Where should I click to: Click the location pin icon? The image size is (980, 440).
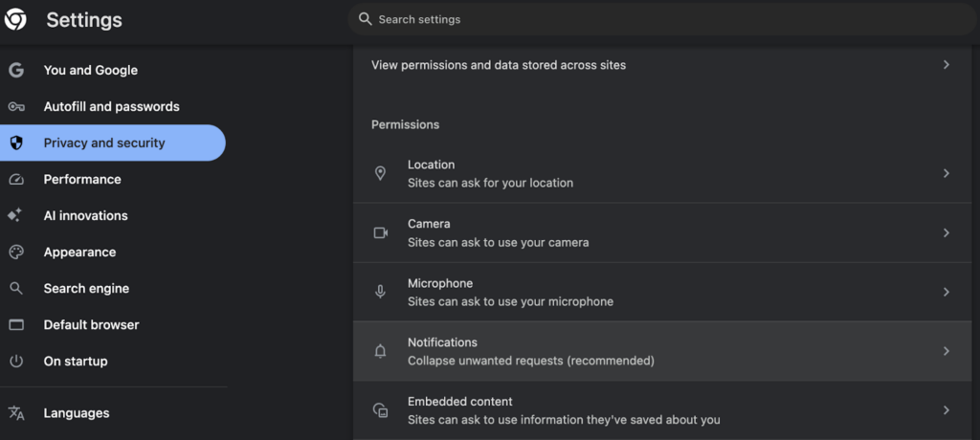pyautogui.click(x=380, y=173)
